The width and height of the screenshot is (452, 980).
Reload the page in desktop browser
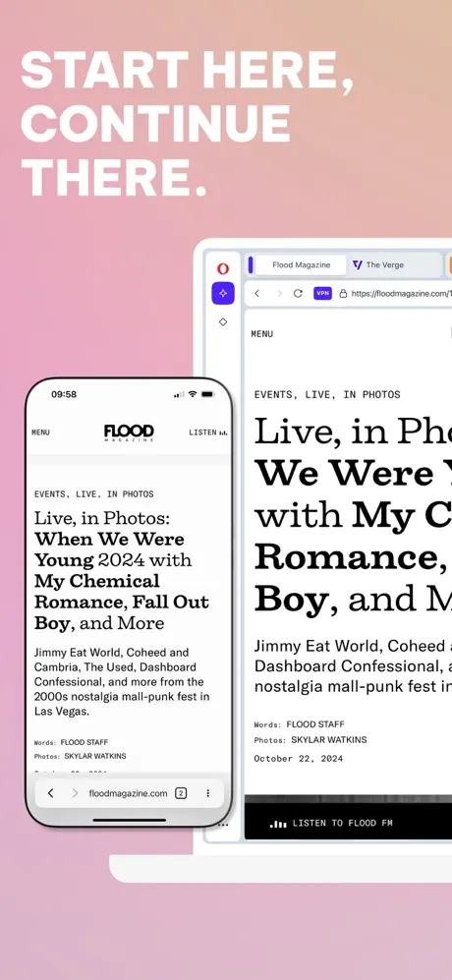tap(298, 293)
